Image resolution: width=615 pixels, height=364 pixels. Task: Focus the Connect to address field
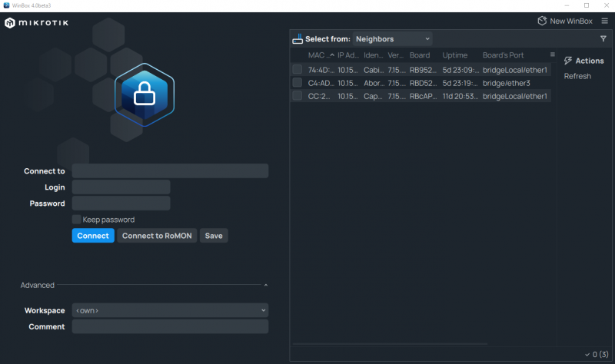click(x=170, y=171)
